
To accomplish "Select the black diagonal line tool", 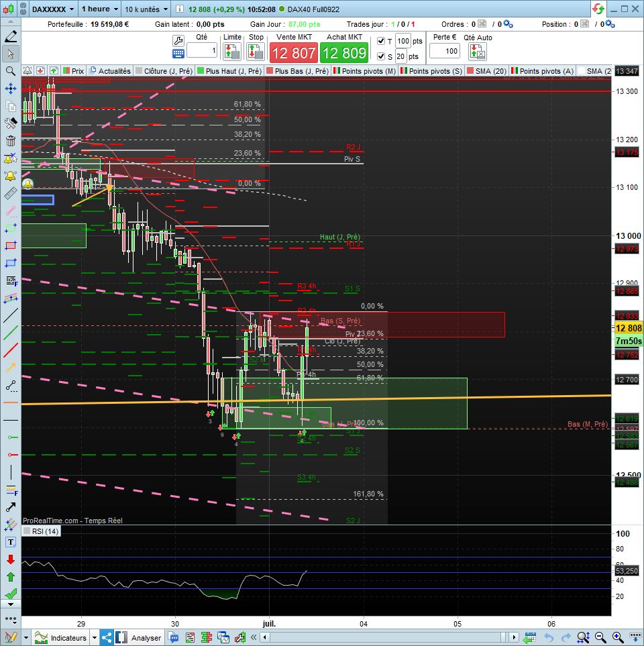I will tap(11, 315).
